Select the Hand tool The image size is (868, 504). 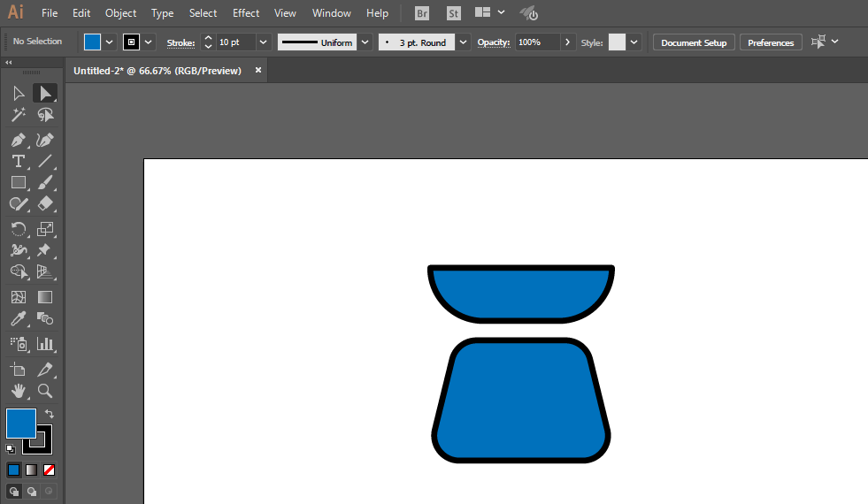coord(19,391)
